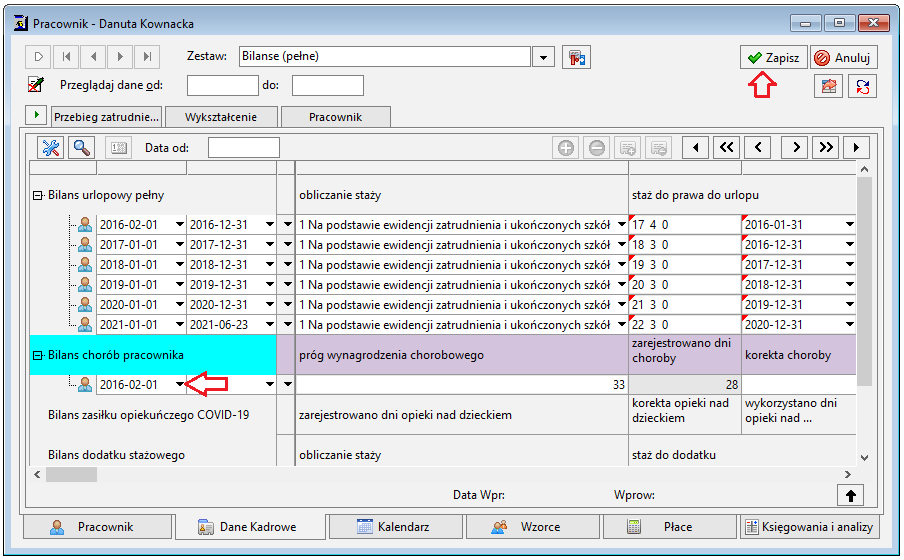Click the add row plus icon
The image size is (904, 560).
566,148
